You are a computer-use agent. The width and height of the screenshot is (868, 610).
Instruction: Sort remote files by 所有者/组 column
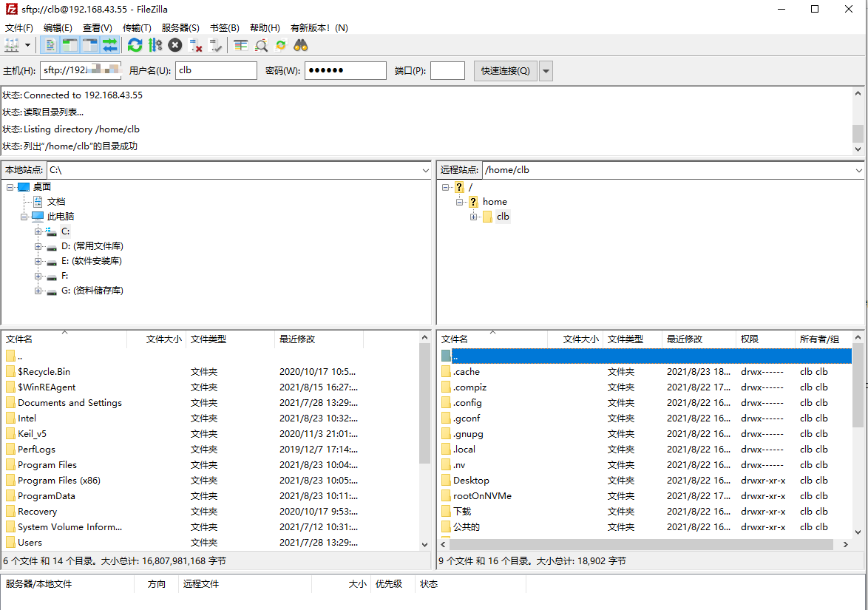click(823, 339)
